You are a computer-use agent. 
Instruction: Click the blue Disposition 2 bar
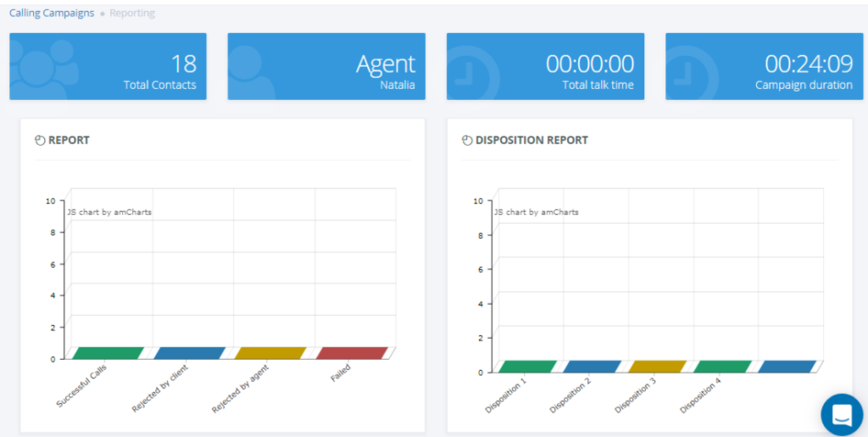click(x=593, y=366)
